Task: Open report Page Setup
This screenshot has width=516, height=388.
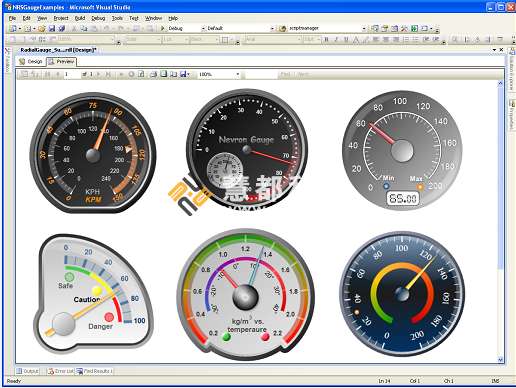Action: (x=173, y=74)
